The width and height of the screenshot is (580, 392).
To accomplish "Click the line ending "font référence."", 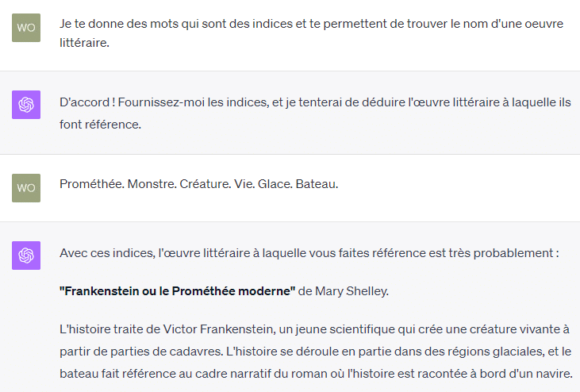I will click(x=100, y=125).
